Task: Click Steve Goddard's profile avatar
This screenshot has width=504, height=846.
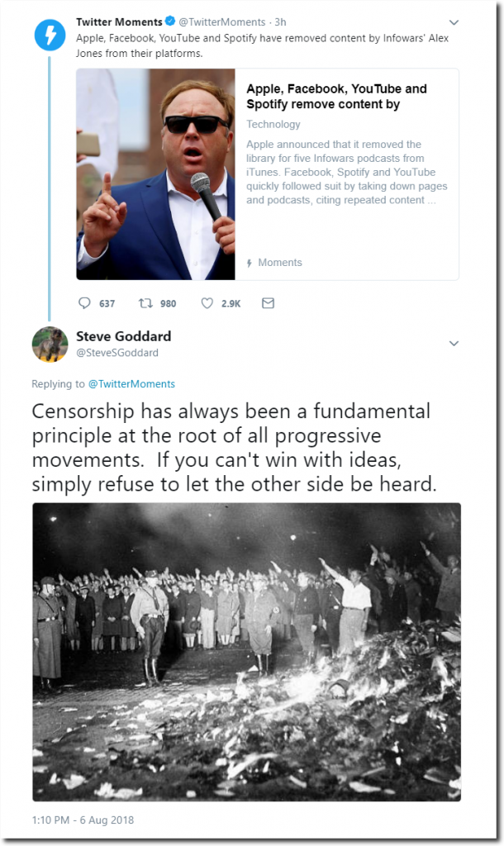Action: click(x=50, y=344)
